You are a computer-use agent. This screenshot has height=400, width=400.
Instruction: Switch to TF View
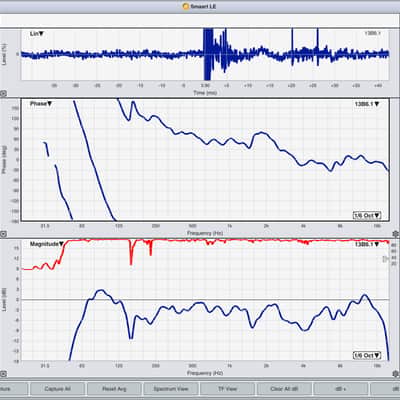227,389
